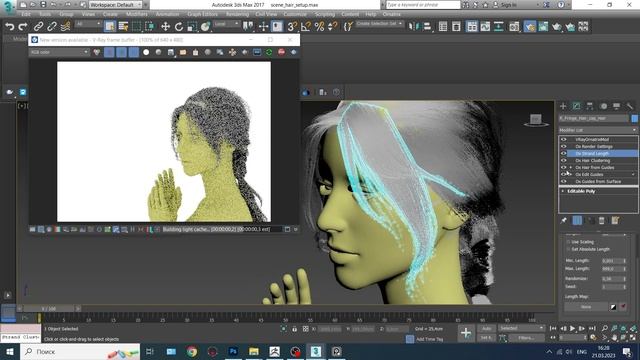Enable the Use Scaling checkbox
640x360 pixels.
pos(568,242)
